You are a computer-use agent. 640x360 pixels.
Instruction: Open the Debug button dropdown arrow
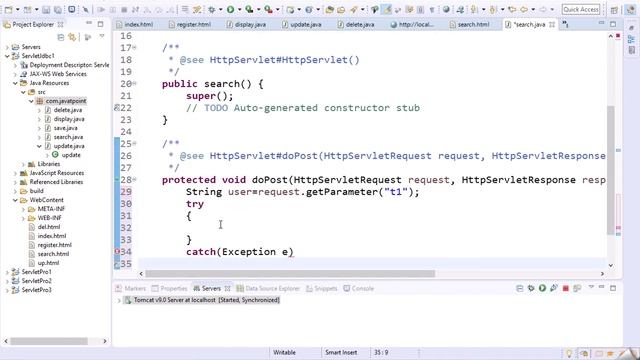point(220,9)
